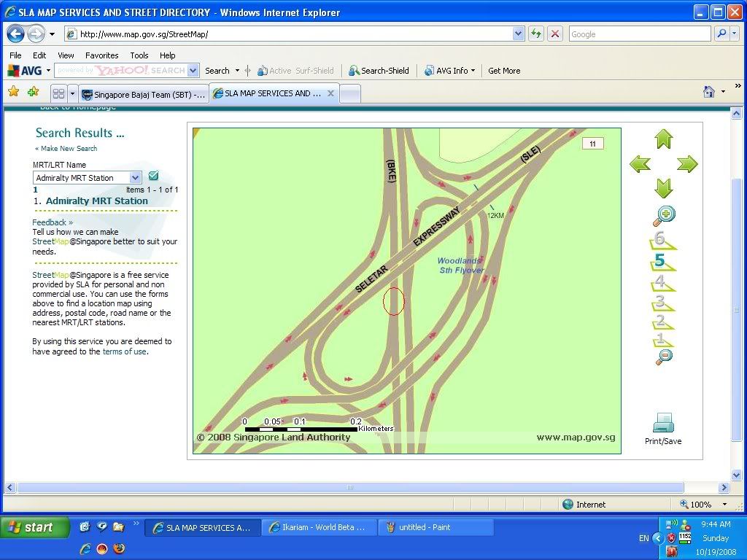Screen dimensions: 747x560
Task: Click Get More toolbar button
Action: pos(504,71)
